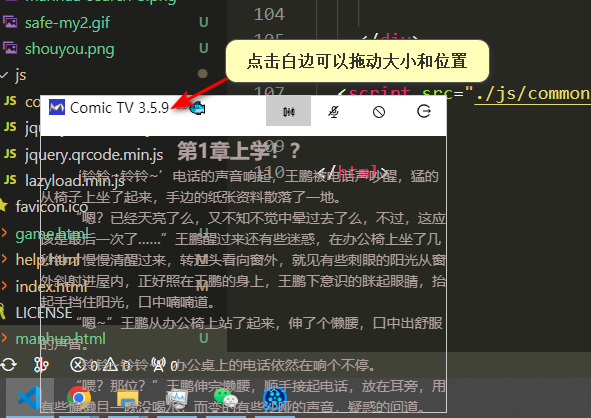Image resolution: width=591 pixels, height=418 pixels.
Task: Click the blue fish icon beside Comic TV title
Action: click(x=197, y=109)
